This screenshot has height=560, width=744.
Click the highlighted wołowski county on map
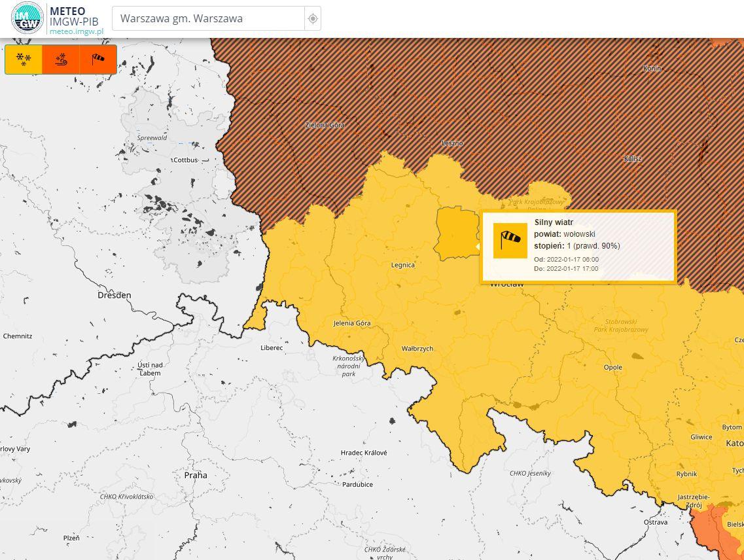(457, 232)
